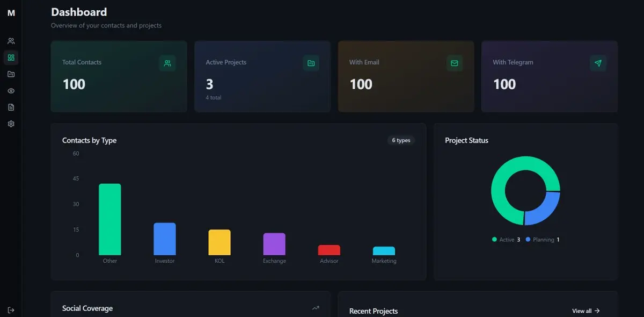
Task: Open the document icon page in the sidebar
Action: 11,107
